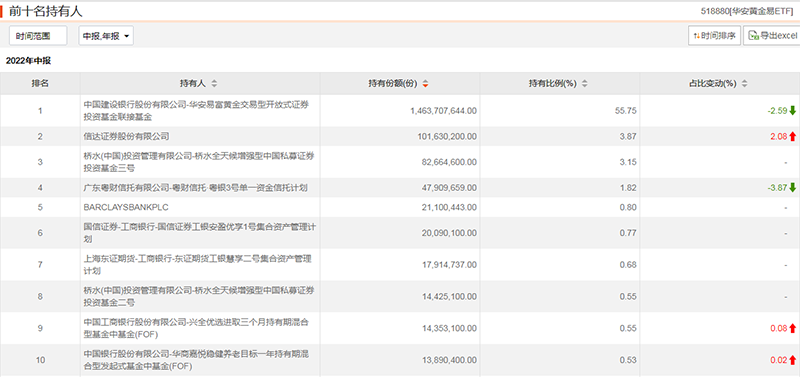Click holding ratio 55.75
The image size is (800, 377).
click(626, 110)
